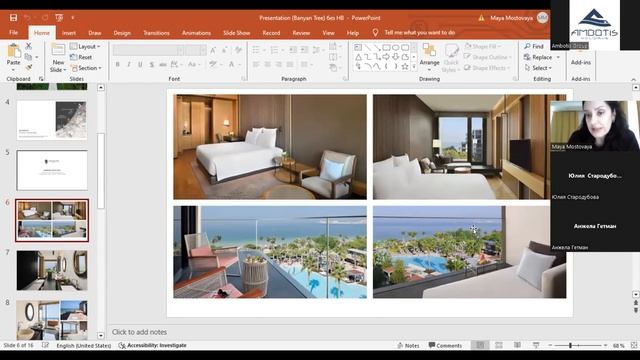640x360 pixels.
Task: Open Quick Styles gallery
Action: point(451,58)
